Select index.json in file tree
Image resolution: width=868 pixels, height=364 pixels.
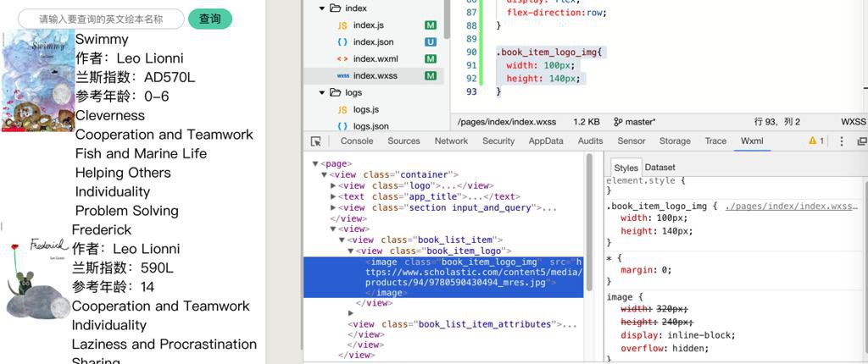pyautogui.click(x=374, y=42)
